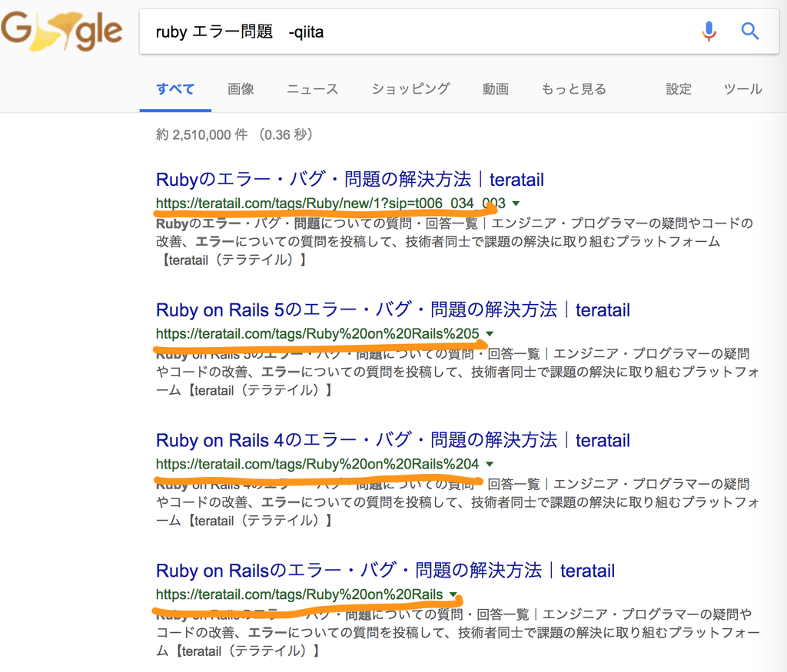Open the 動画 results tab

click(496, 89)
